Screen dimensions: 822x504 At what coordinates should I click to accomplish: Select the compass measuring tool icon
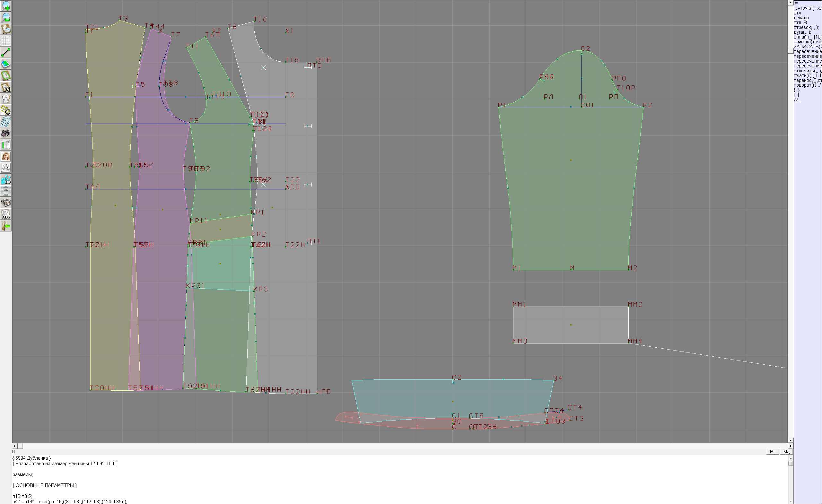click(6, 99)
